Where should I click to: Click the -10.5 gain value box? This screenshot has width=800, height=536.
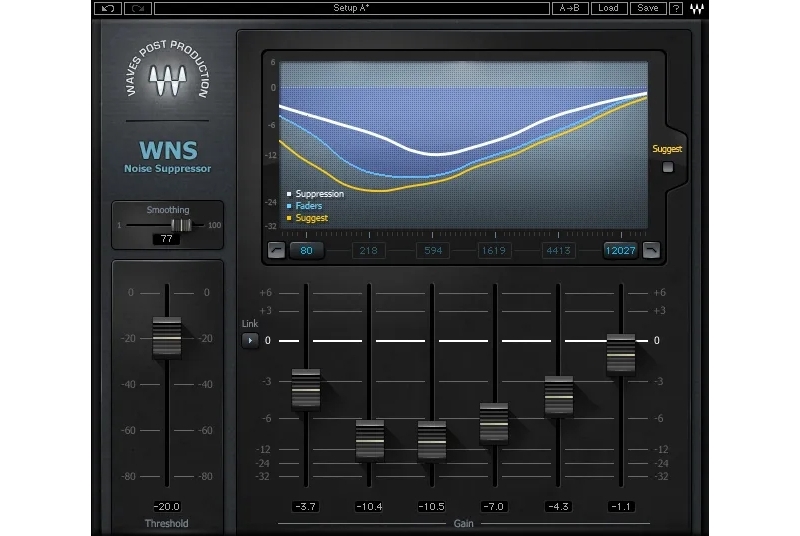[x=432, y=506]
